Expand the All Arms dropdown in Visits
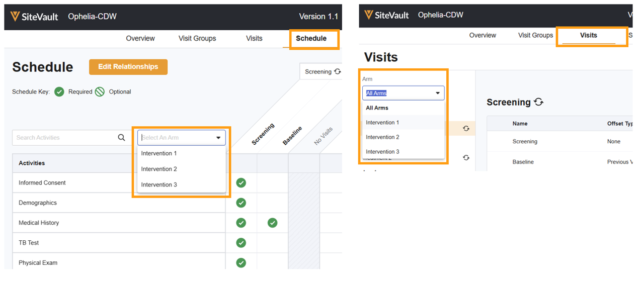 click(437, 93)
